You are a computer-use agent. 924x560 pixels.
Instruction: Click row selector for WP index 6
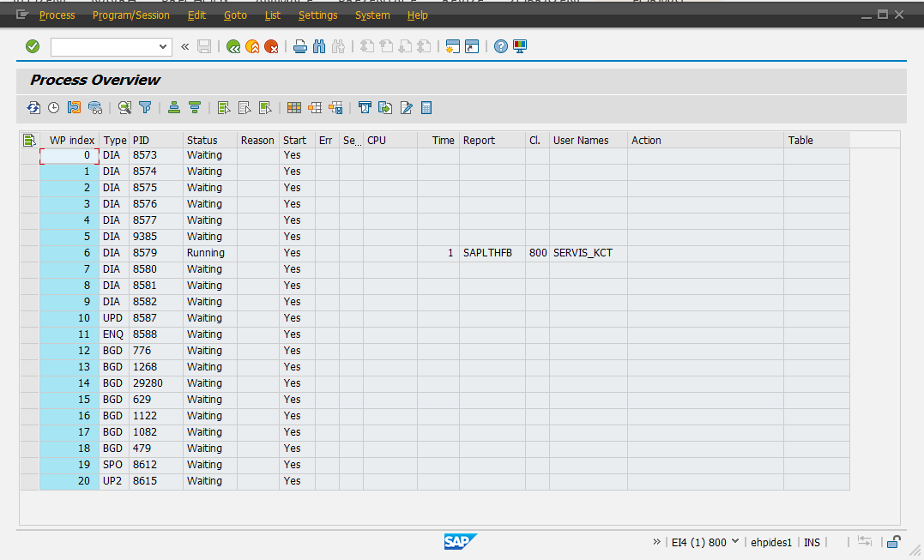click(x=29, y=253)
